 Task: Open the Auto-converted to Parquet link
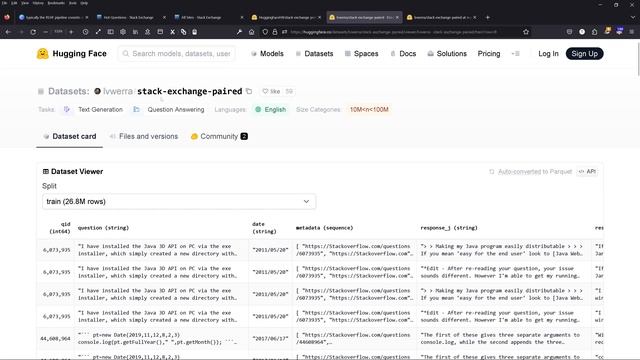pyautogui.click(x=535, y=171)
